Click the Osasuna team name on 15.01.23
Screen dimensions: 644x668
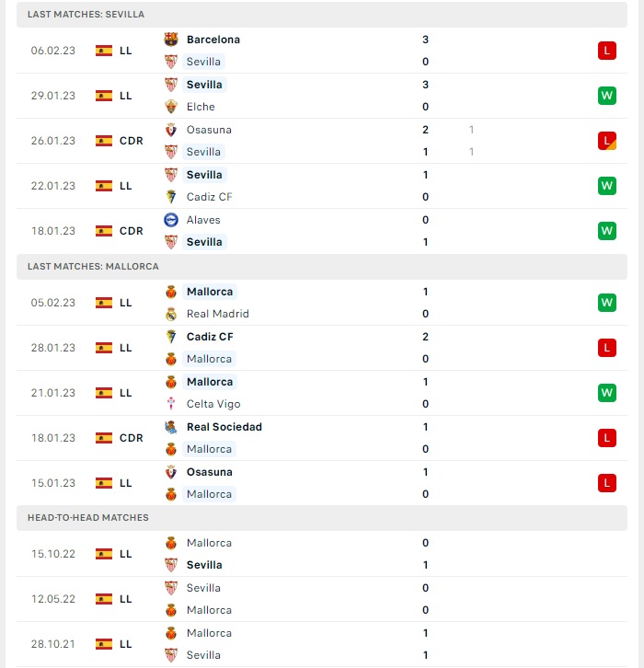[x=210, y=472]
